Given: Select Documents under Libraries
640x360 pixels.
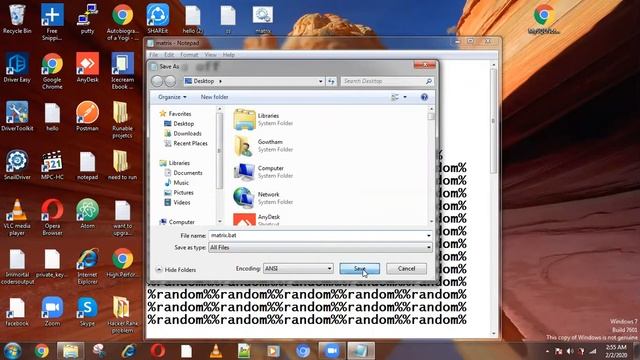Looking at the screenshot, I should pyautogui.click(x=183, y=173).
